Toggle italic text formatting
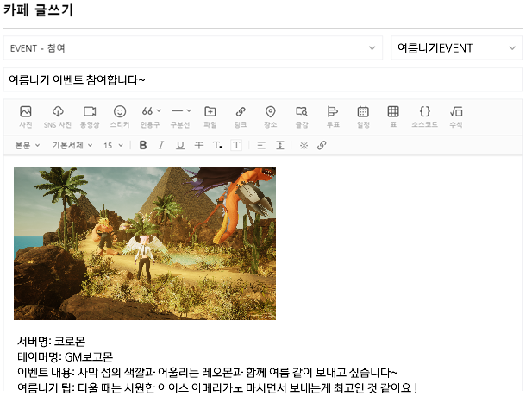 [161, 146]
